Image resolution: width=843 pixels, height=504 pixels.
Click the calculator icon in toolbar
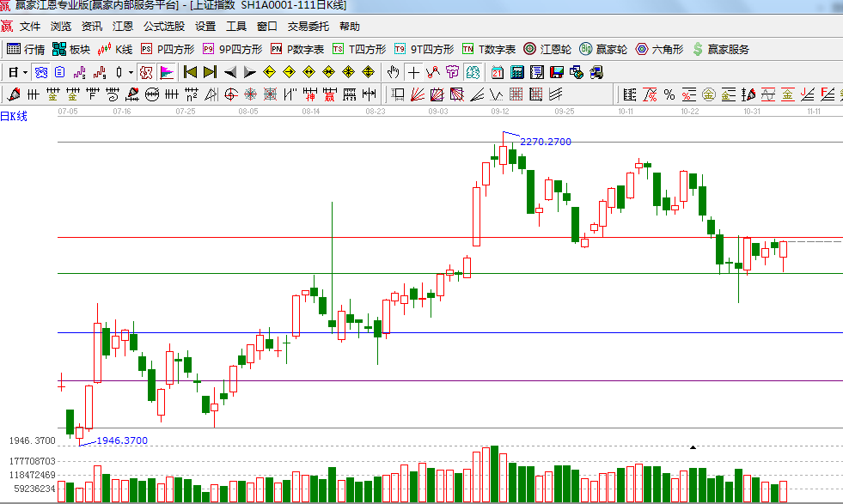tap(517, 72)
